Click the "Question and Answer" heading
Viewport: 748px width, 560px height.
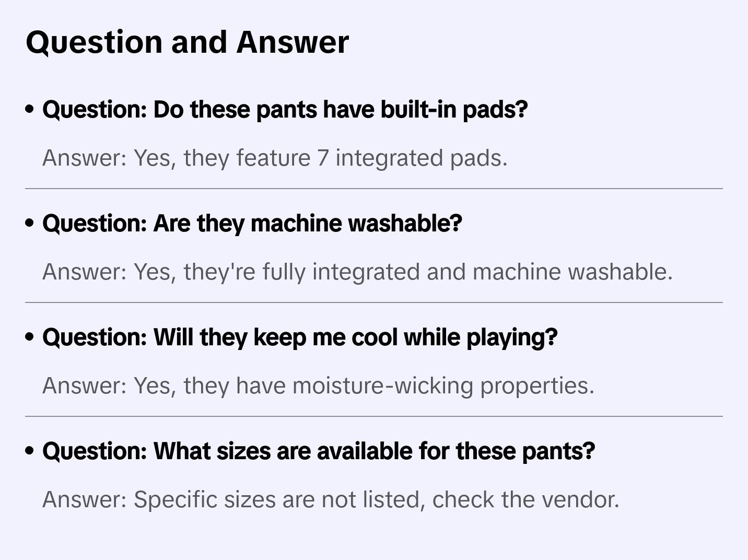tap(187, 42)
